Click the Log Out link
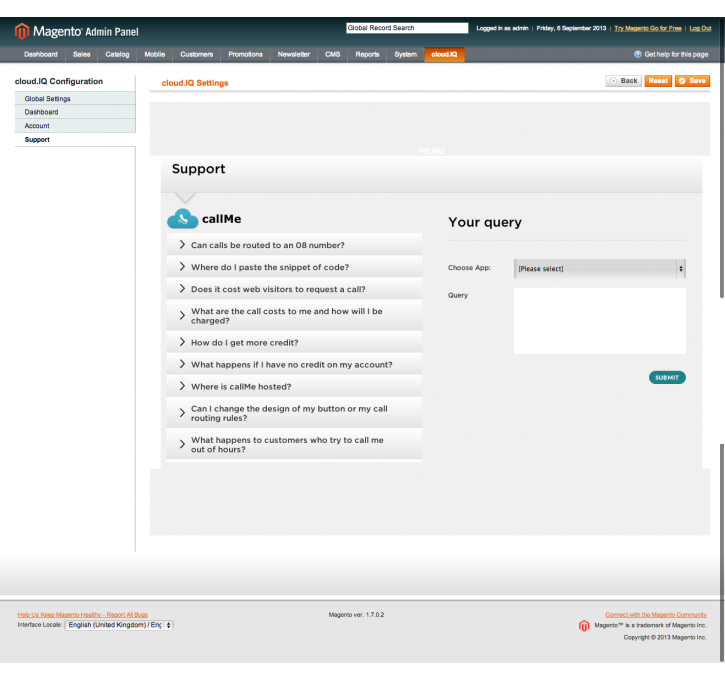 coord(700,28)
